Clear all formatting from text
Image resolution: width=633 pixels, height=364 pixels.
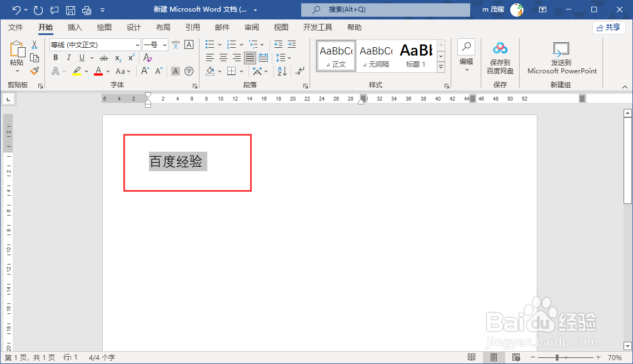147,58
